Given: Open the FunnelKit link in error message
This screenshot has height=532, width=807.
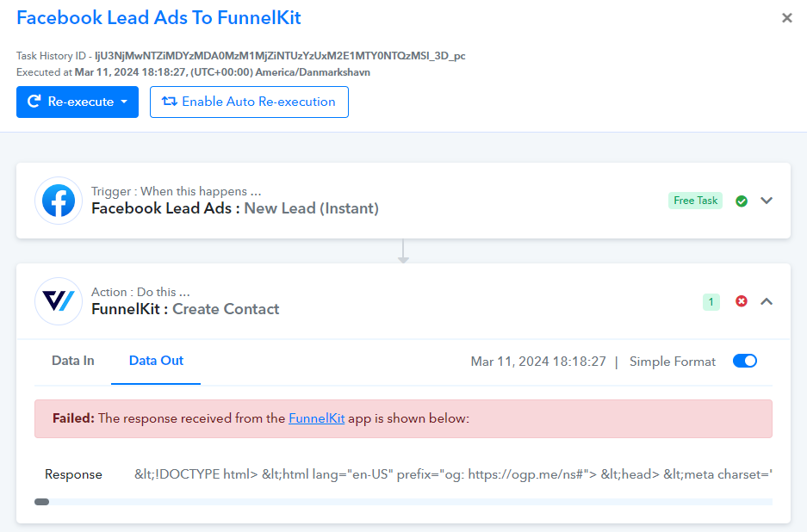Looking at the screenshot, I should 317,418.
